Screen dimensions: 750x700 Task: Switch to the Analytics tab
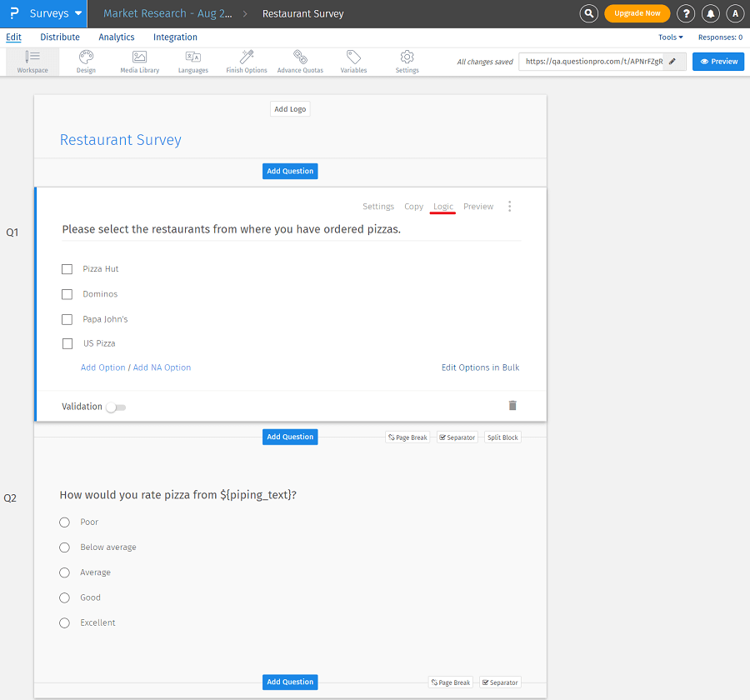(116, 37)
